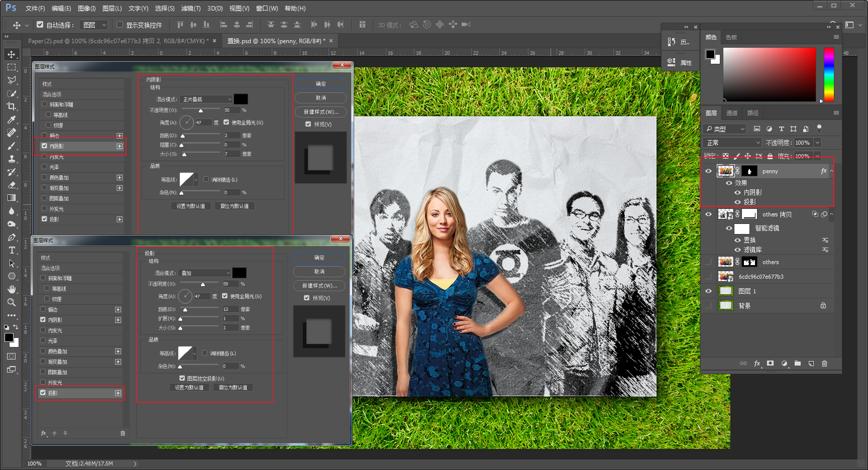Viewport: 868px width, 470px height.
Task: Hide the 图层 1 layer
Action: [x=708, y=291]
